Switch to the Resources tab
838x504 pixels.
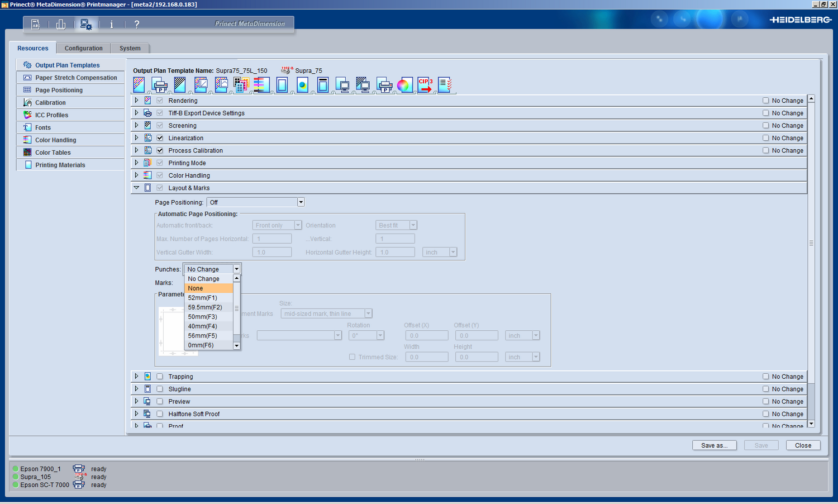32,48
